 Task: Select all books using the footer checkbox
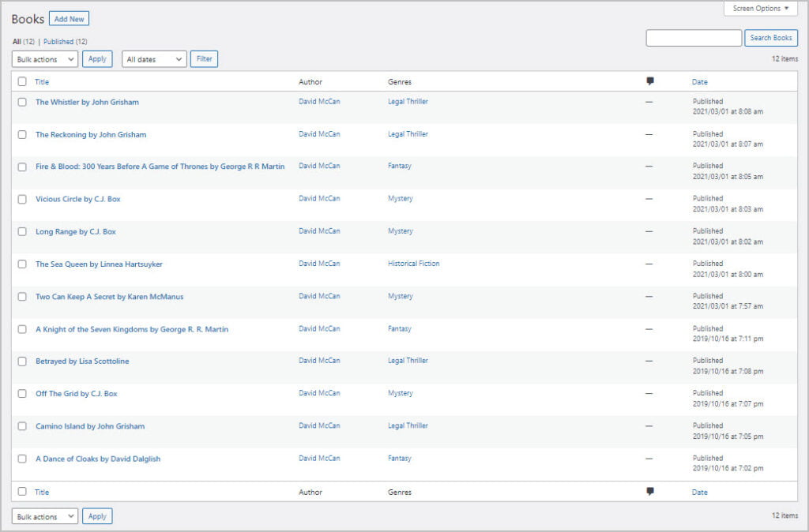click(x=22, y=491)
